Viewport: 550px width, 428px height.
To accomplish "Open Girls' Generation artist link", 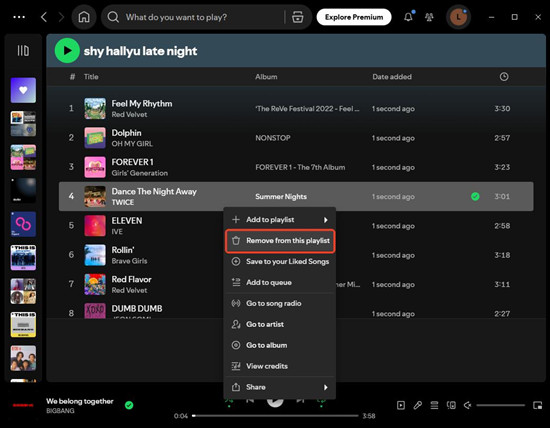I will [x=140, y=173].
